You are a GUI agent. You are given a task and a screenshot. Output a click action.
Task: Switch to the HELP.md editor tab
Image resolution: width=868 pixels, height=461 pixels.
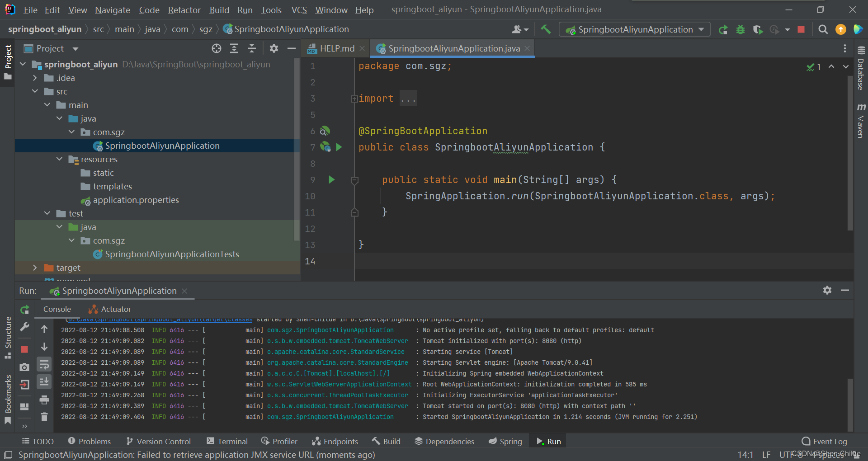(336, 48)
